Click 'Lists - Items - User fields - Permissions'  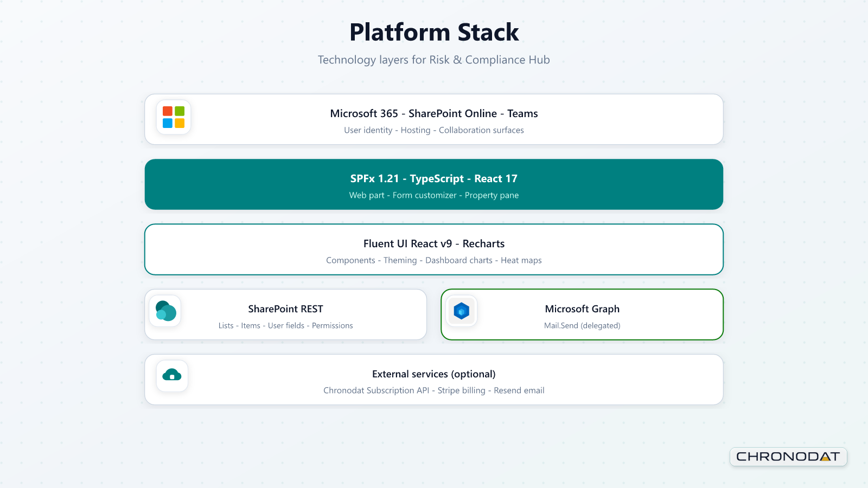pyautogui.click(x=286, y=325)
